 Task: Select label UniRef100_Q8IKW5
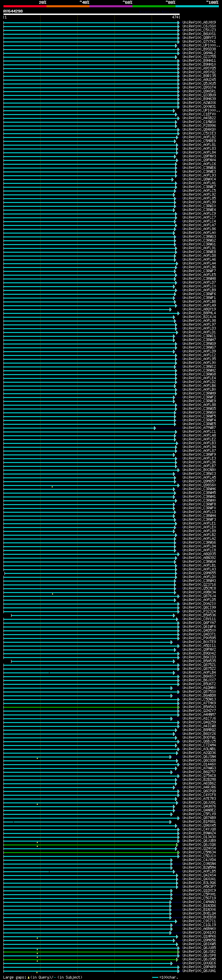coord(199,944)
